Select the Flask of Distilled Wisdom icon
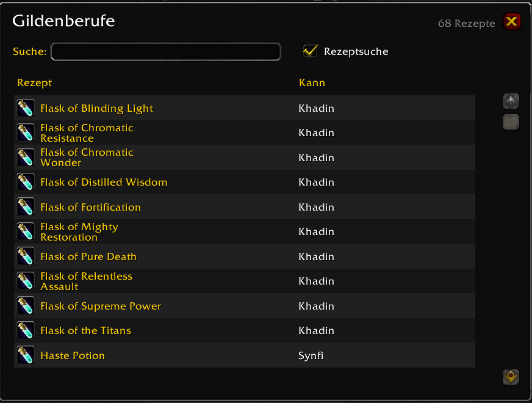The width and height of the screenshot is (532, 403). [26, 182]
